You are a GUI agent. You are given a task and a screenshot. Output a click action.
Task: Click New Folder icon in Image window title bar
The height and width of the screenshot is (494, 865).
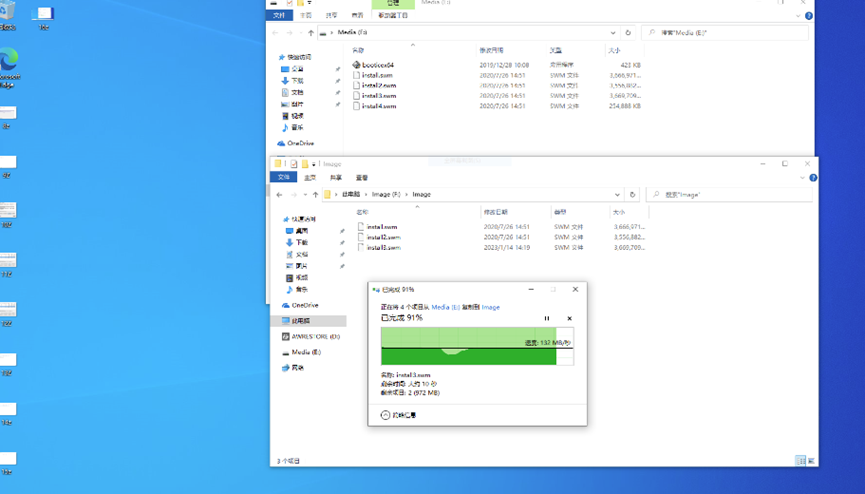[x=305, y=164]
